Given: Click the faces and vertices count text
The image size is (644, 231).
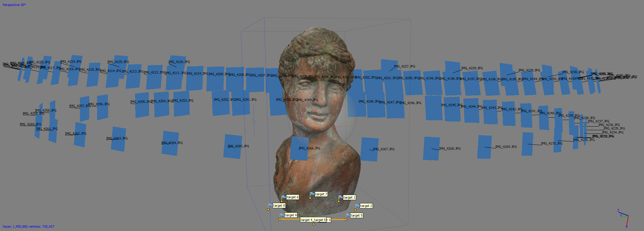Looking at the screenshot, I should pyautogui.click(x=29, y=226).
